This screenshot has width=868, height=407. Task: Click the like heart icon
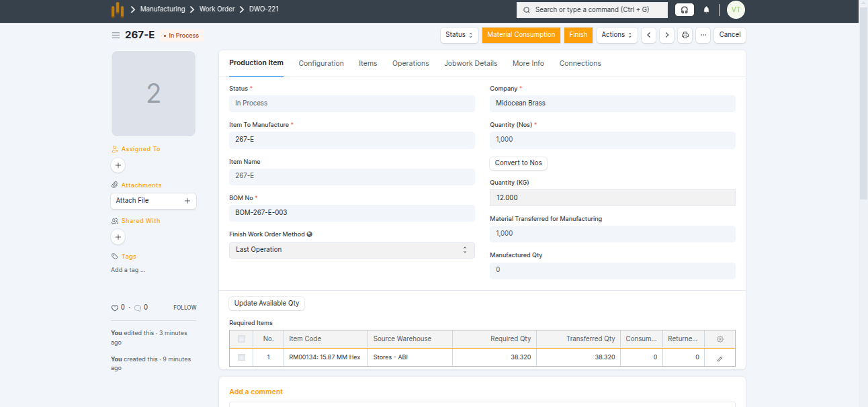coord(115,308)
